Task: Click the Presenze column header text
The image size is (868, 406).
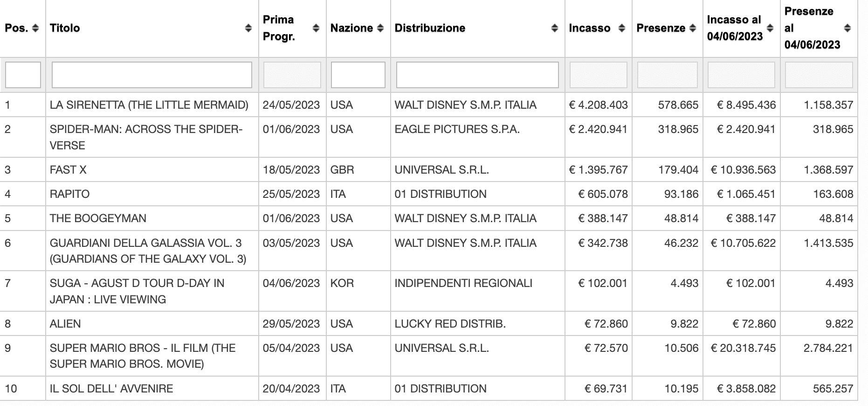Action: click(x=661, y=28)
